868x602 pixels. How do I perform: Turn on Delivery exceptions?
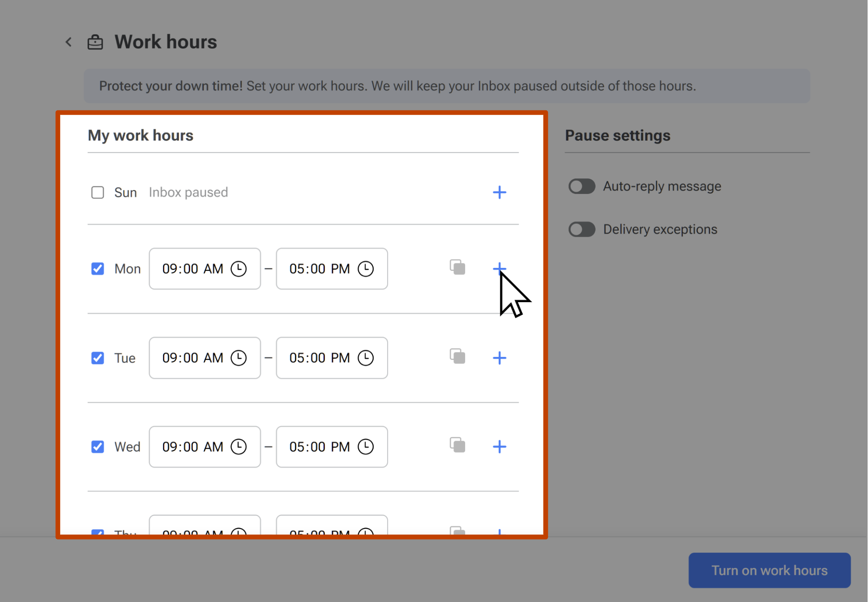581,229
